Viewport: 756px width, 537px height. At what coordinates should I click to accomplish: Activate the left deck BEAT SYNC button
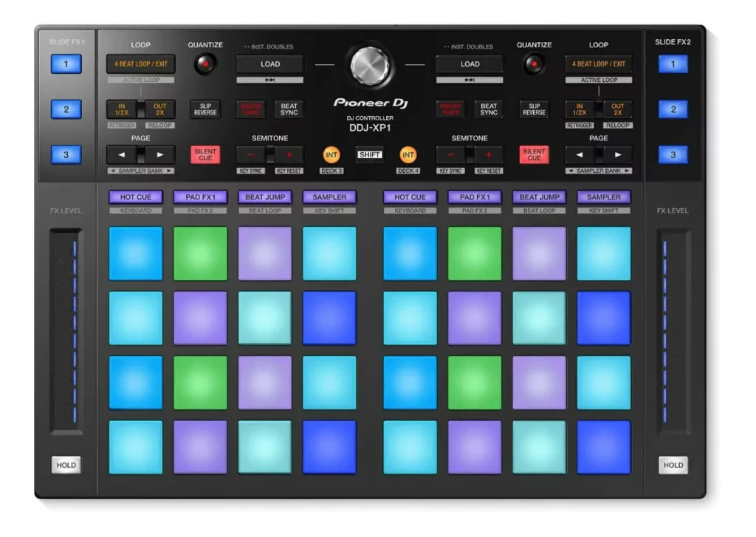(x=289, y=109)
